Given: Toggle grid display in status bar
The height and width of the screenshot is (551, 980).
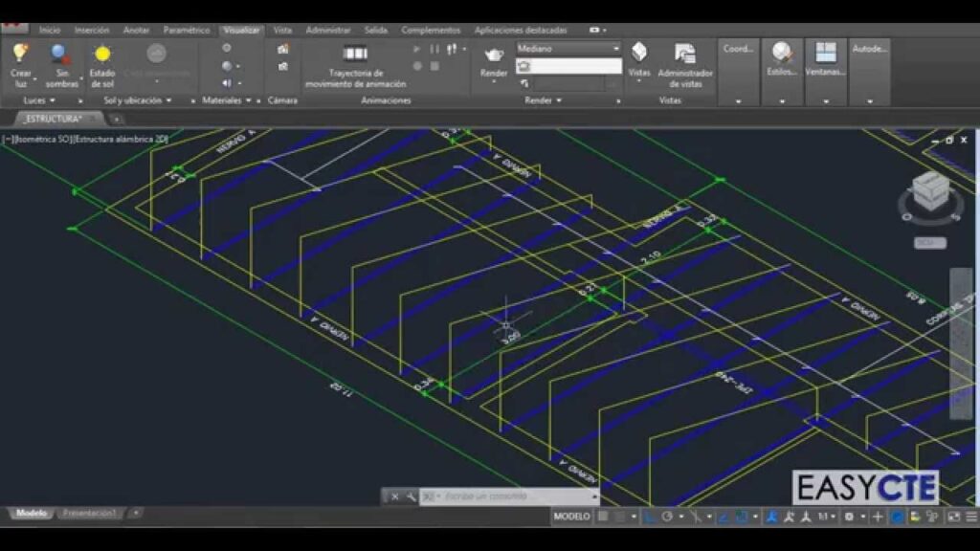Looking at the screenshot, I should pos(604,517).
